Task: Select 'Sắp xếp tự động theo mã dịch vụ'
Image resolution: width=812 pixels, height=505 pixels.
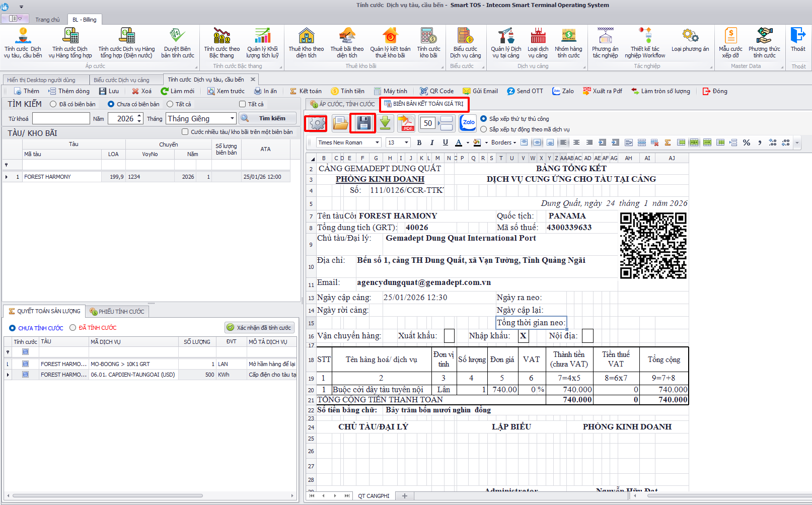Action: pyautogui.click(x=484, y=129)
